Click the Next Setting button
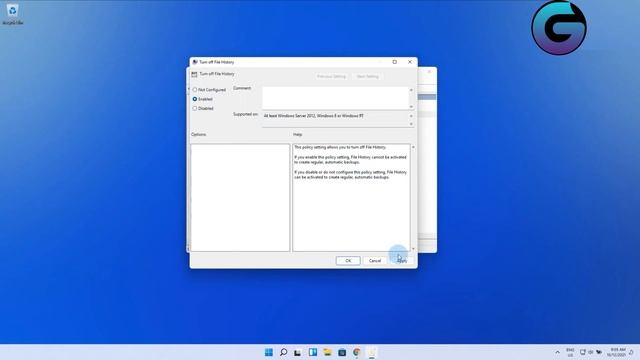Viewport: 640px width, 360px height. click(368, 76)
